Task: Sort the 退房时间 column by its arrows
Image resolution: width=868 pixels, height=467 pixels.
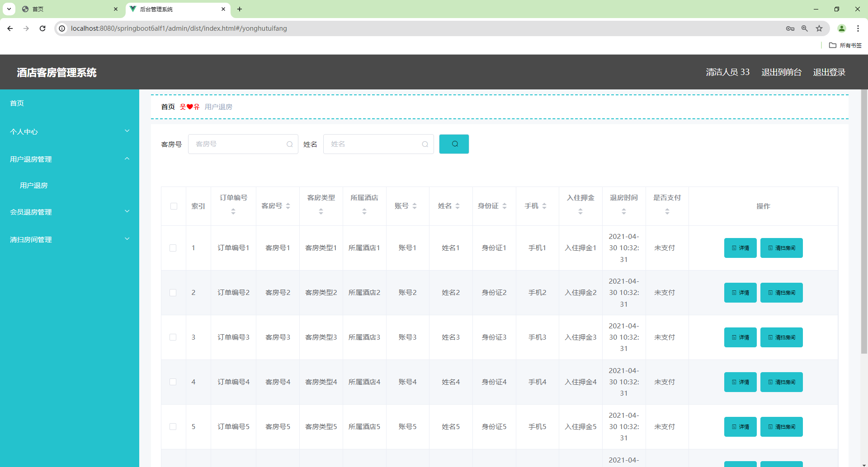Action: (623, 210)
